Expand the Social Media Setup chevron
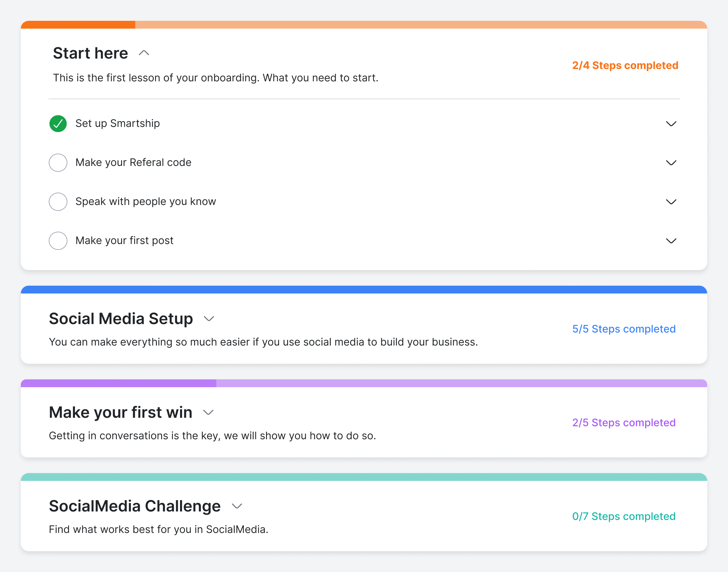Image resolution: width=728 pixels, height=572 pixels. (x=209, y=319)
